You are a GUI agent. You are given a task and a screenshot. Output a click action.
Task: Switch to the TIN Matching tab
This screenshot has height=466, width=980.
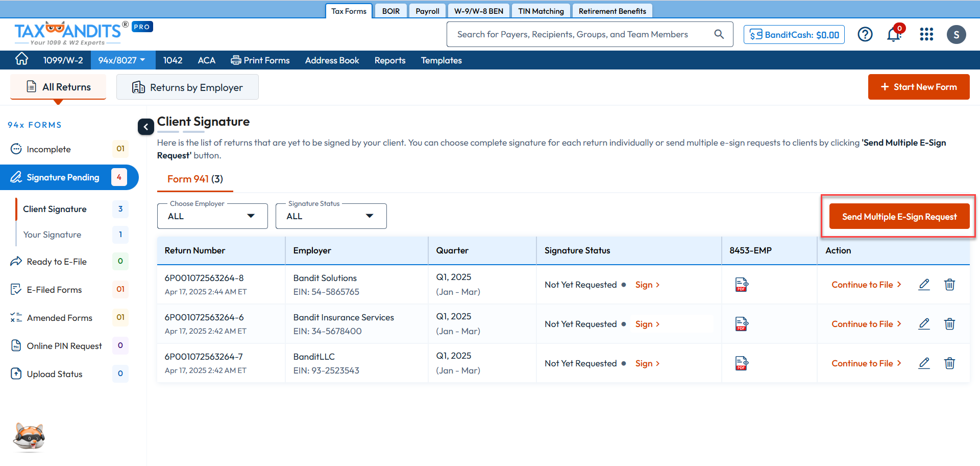[x=541, y=11]
